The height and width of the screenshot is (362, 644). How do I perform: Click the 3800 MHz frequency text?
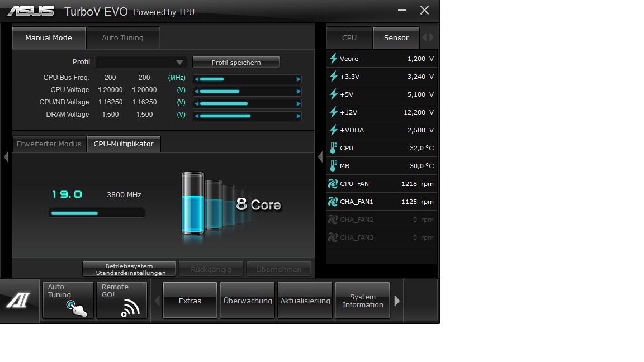(x=124, y=194)
